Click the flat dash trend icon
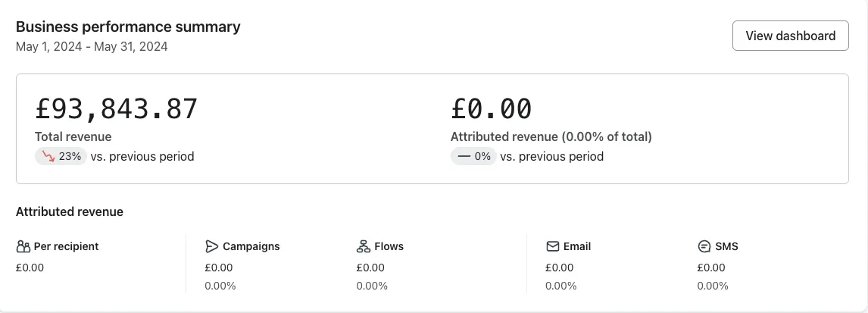 464,156
